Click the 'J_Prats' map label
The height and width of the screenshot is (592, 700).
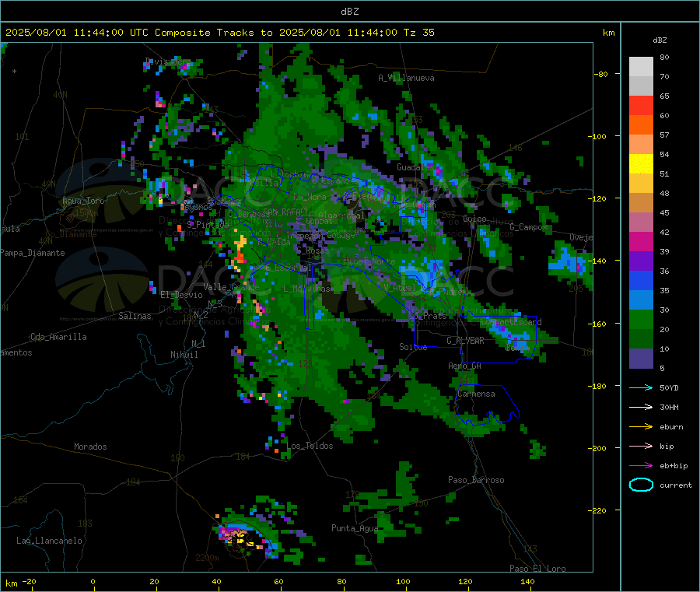pos(430,316)
